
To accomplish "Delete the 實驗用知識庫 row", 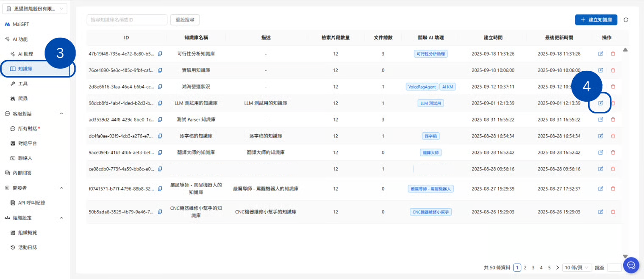I will click(613, 70).
